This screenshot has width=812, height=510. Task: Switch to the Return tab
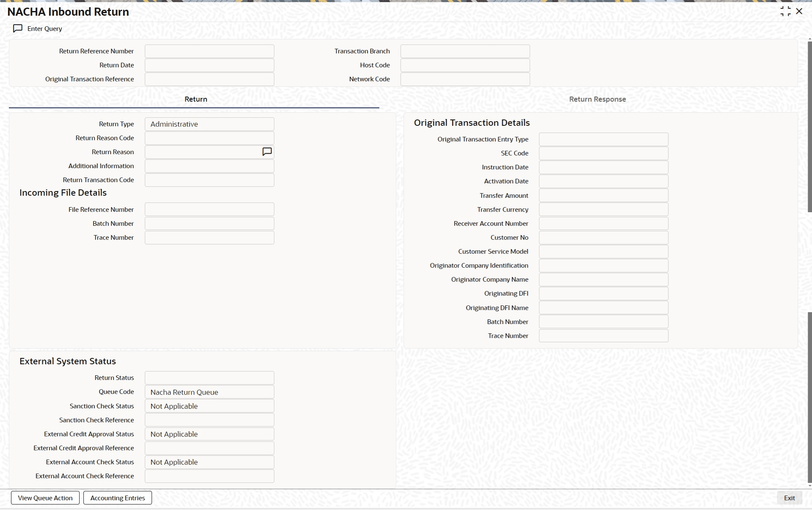tap(196, 99)
